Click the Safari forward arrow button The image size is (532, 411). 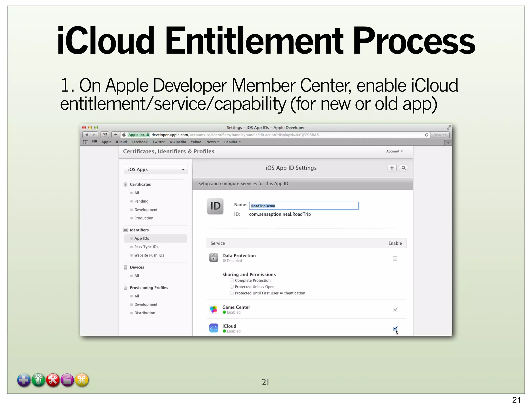tap(94, 135)
